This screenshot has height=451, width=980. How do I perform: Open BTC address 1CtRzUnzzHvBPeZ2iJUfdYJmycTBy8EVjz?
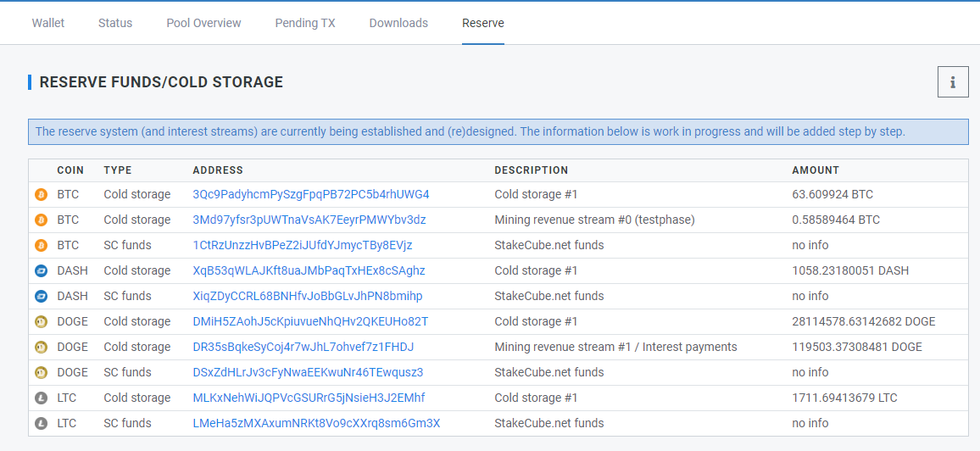[303, 245]
